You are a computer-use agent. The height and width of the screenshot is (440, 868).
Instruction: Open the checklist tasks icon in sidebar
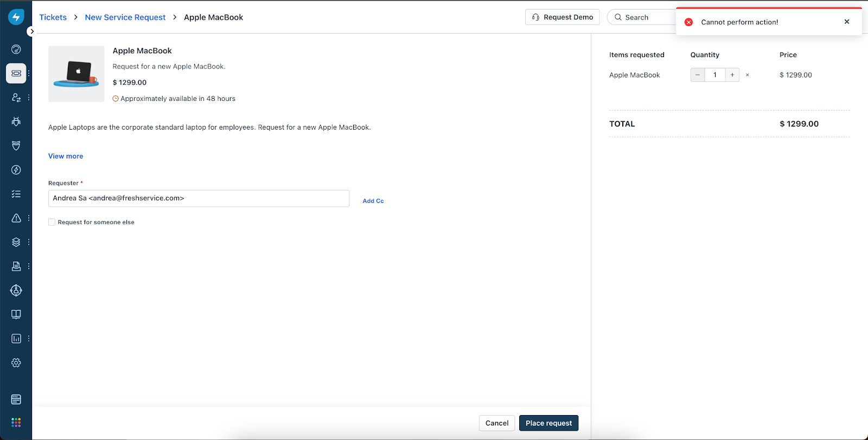[16, 194]
